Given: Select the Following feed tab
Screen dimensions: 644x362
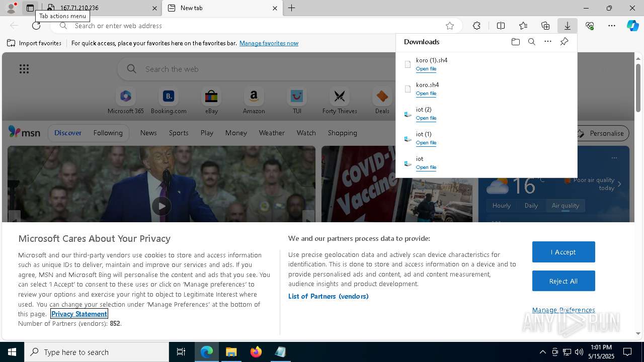Looking at the screenshot, I should click(108, 133).
